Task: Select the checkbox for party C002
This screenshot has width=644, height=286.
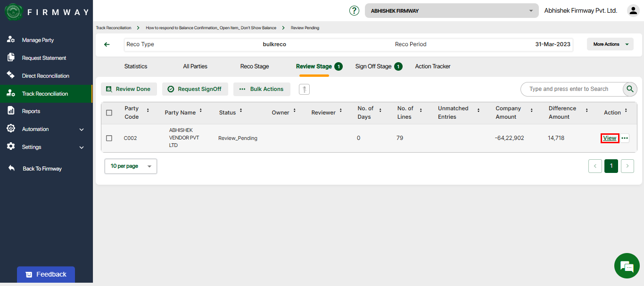Action: click(x=109, y=138)
